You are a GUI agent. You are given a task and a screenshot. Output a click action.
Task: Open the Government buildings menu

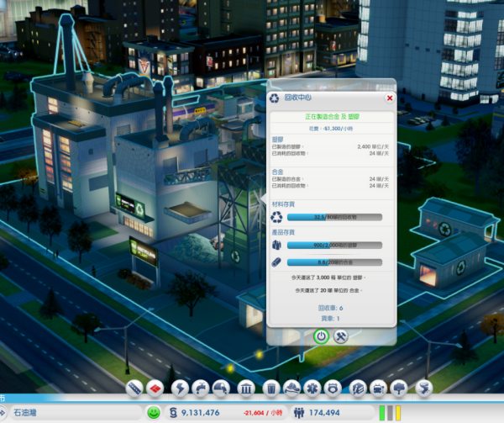click(246, 389)
